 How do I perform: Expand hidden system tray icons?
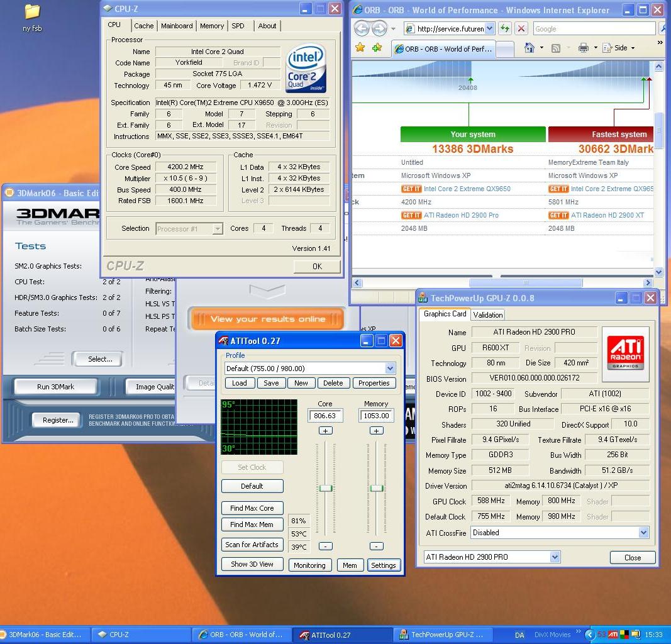click(590, 634)
